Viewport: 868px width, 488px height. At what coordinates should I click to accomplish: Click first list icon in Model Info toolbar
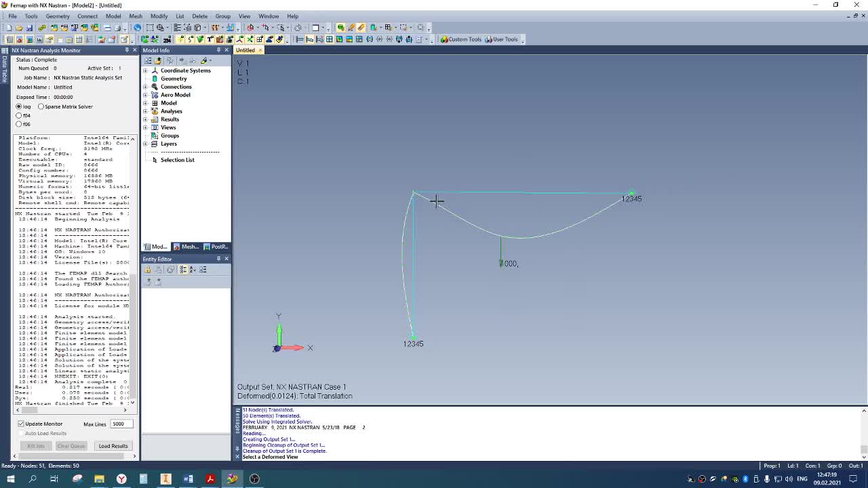click(x=148, y=60)
